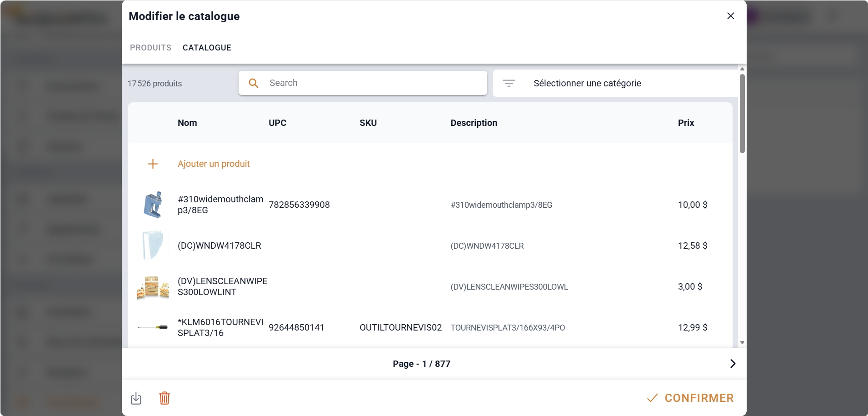
Task: Click the Prix column header
Action: [x=686, y=123]
